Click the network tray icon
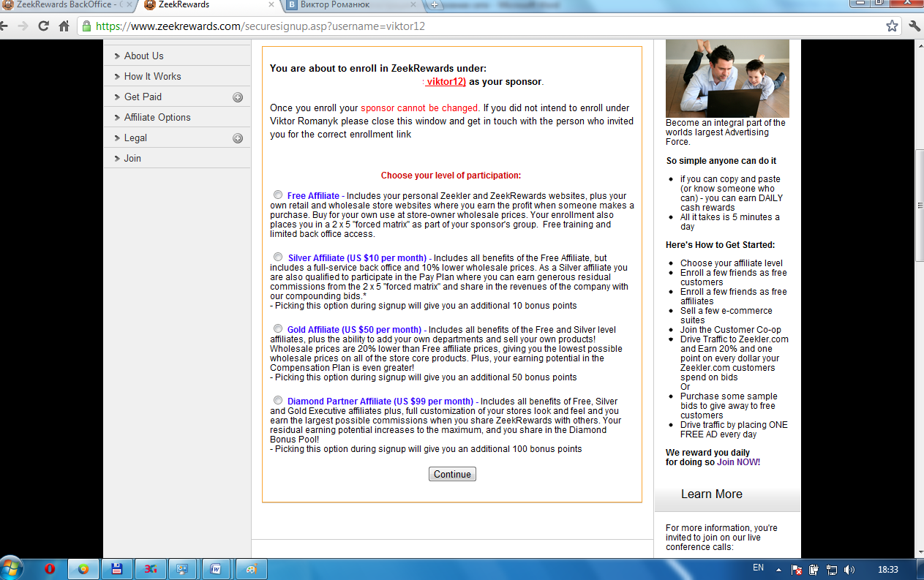The width and height of the screenshot is (924, 580). 832,569
